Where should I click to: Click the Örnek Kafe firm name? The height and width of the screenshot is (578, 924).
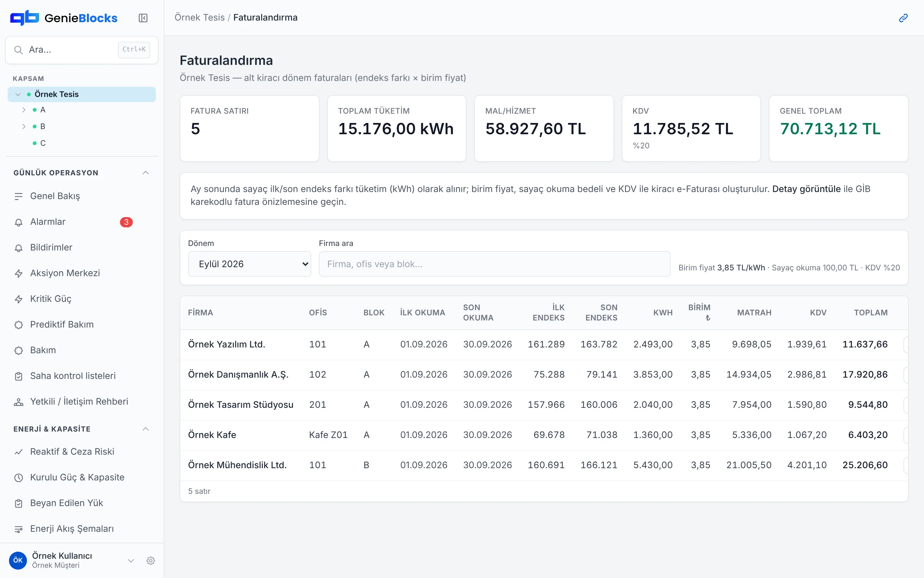click(212, 435)
